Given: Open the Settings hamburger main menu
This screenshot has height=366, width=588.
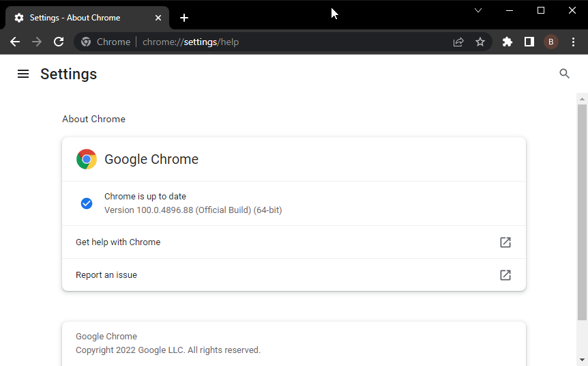Looking at the screenshot, I should pyautogui.click(x=23, y=74).
